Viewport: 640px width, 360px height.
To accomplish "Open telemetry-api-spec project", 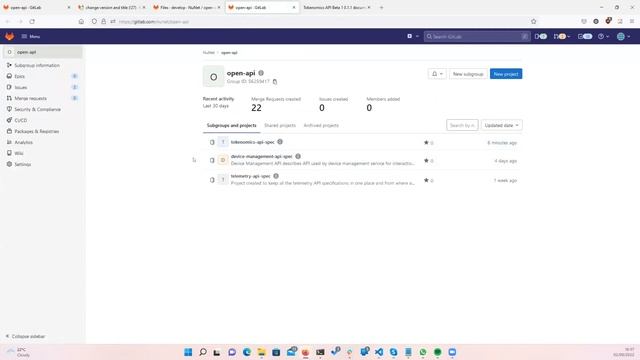I will [x=251, y=176].
